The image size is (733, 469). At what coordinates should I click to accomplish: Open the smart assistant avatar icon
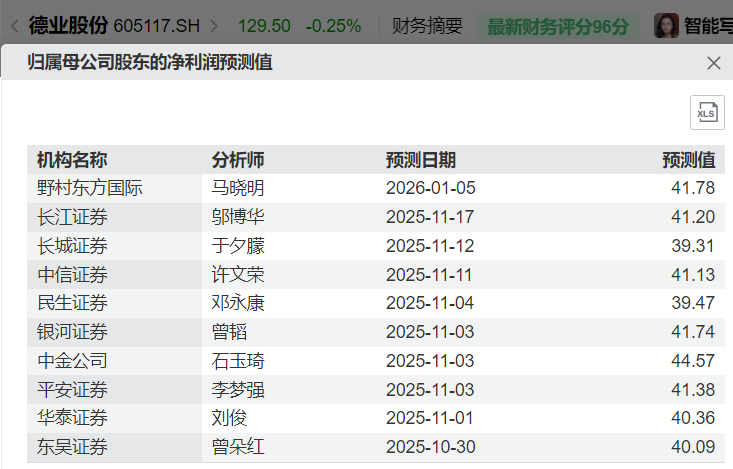tap(666, 26)
